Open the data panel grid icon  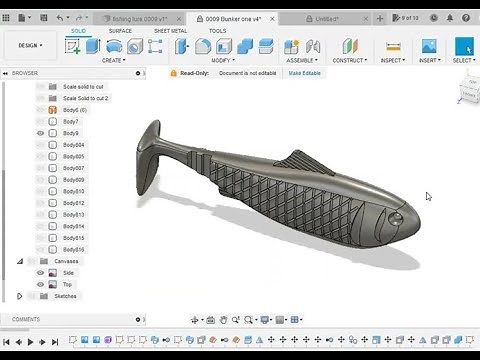point(6,18)
